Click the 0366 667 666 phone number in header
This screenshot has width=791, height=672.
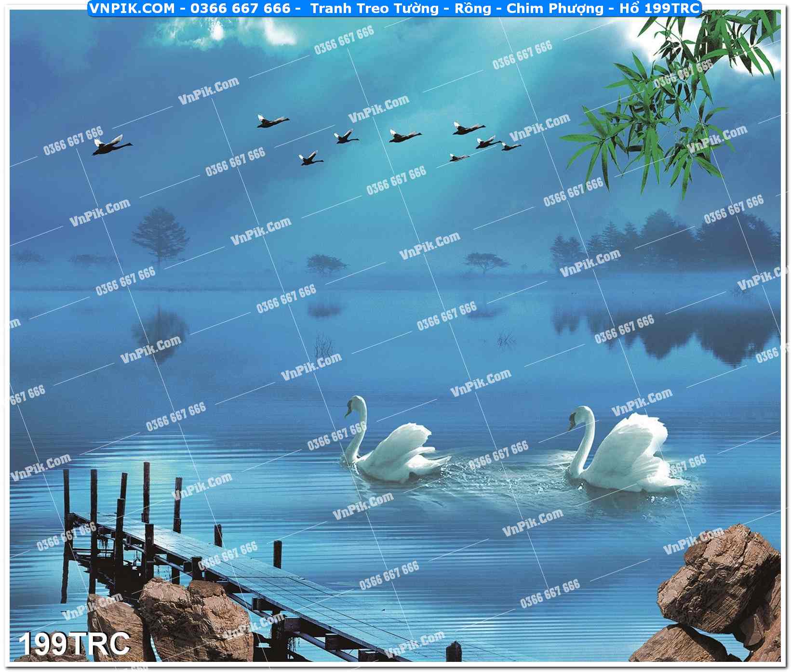click(x=241, y=8)
